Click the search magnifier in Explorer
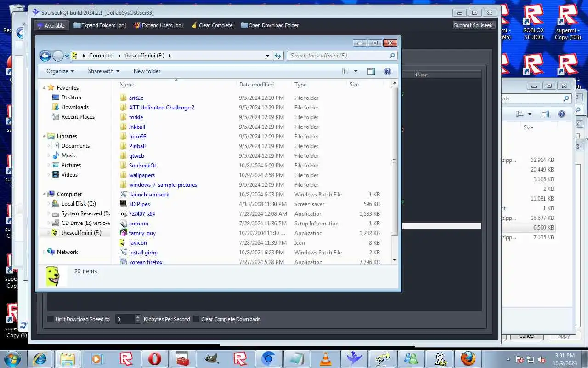This screenshot has height=368, width=588. point(392,56)
